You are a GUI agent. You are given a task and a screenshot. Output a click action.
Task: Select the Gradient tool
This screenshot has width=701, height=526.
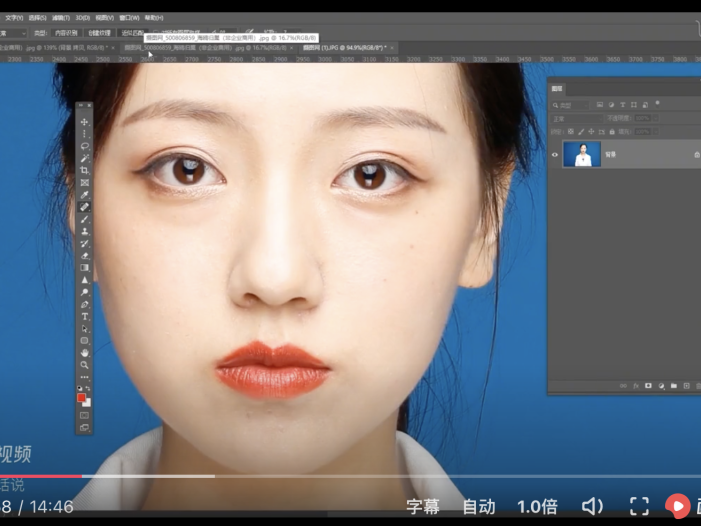(x=84, y=268)
